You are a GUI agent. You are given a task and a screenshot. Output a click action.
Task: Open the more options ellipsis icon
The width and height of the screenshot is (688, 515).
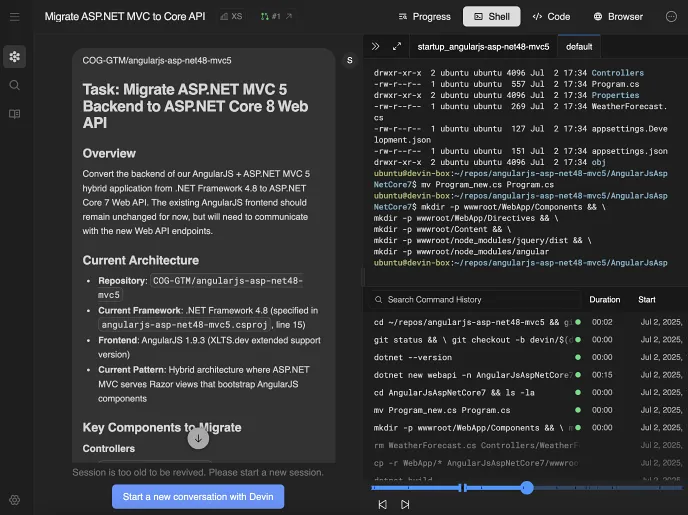pyautogui.click(x=671, y=17)
